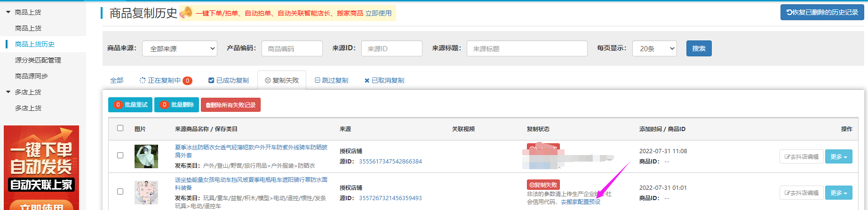Collapse the 多店上货 sidebar group

[8, 92]
